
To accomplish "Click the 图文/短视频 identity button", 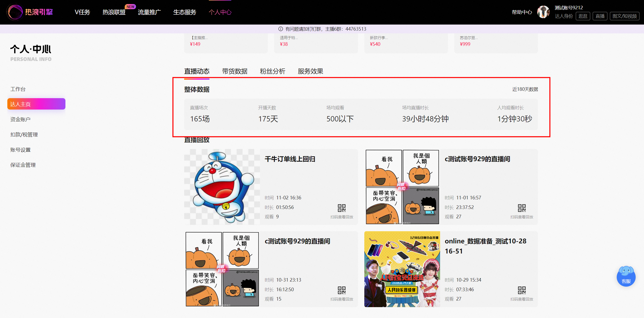I will [x=625, y=16].
